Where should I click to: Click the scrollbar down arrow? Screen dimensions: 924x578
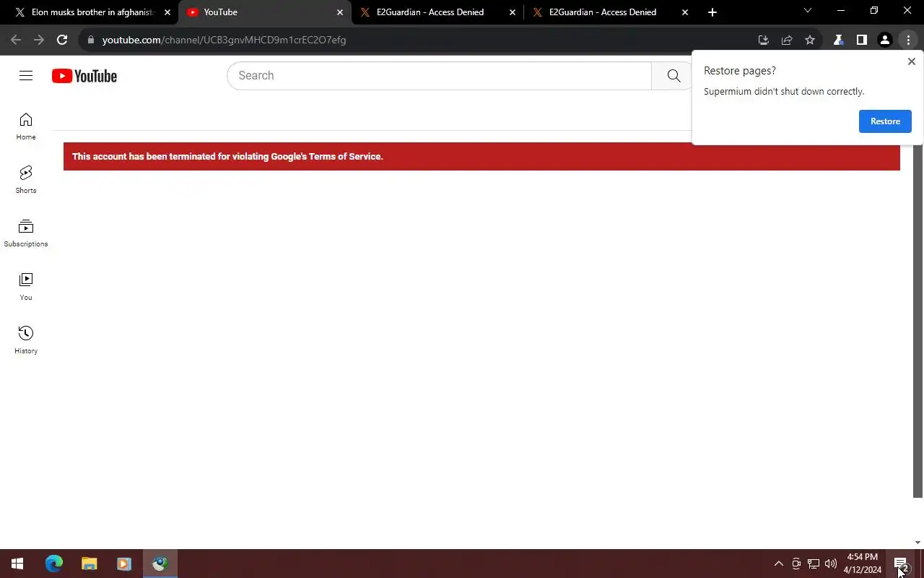coord(918,543)
